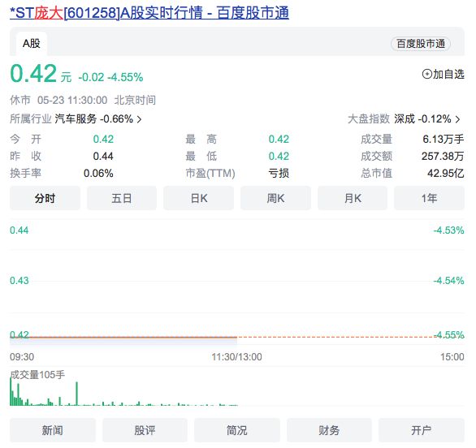Open the 新闻 section
The width and height of the screenshot is (476, 448).
click(53, 430)
